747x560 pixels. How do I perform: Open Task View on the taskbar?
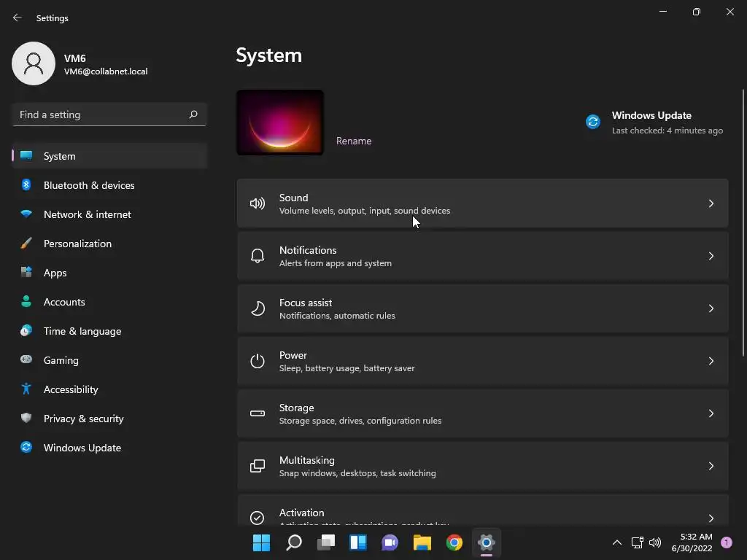326,542
